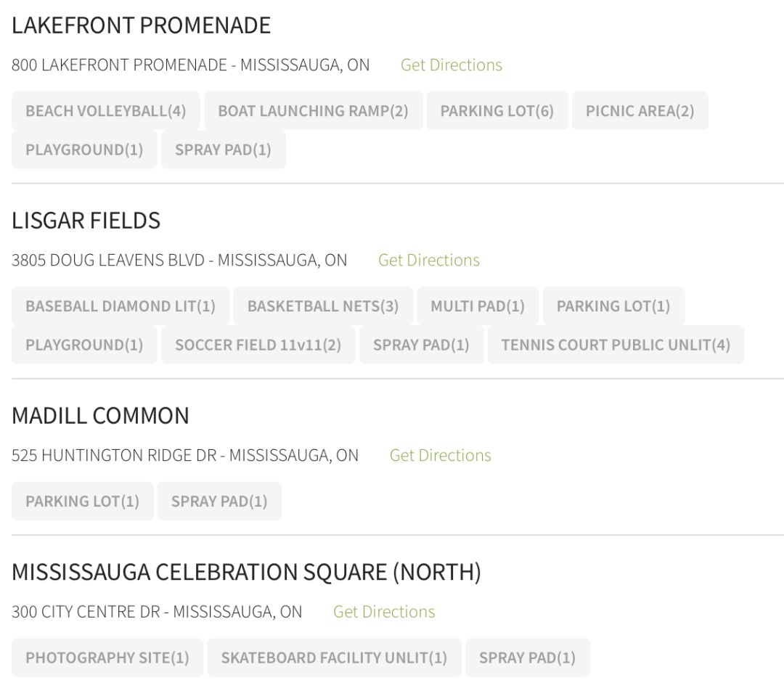Click Tennis Court Public Unlit(4) tag
784x688 pixels.
coord(616,345)
